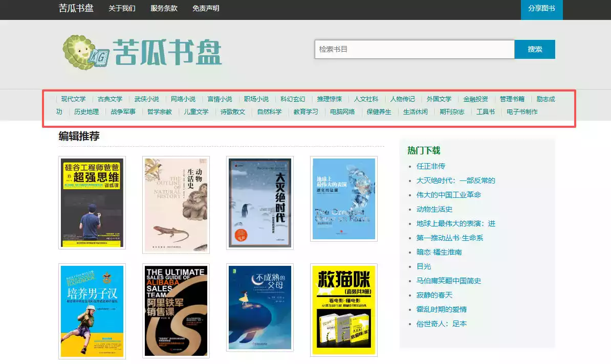Click 马伯庸笑翻中国简史 link

tap(448, 281)
